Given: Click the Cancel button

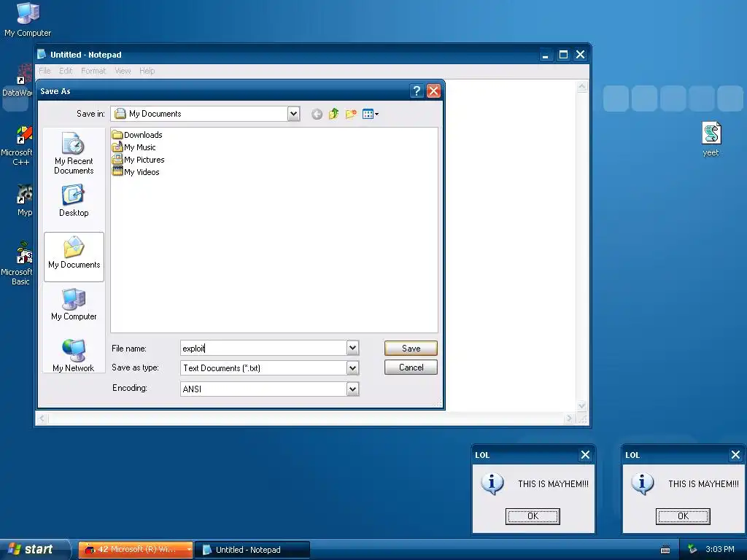Looking at the screenshot, I should point(411,367).
